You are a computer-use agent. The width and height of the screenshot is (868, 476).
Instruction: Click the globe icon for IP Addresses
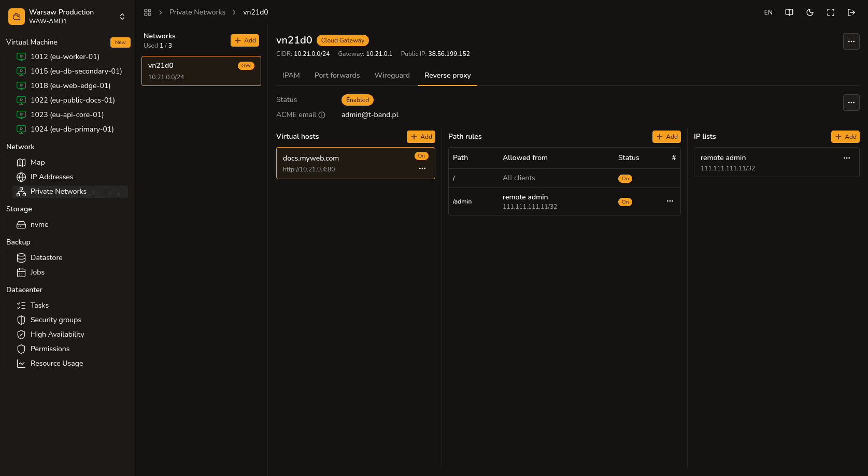tap(21, 177)
